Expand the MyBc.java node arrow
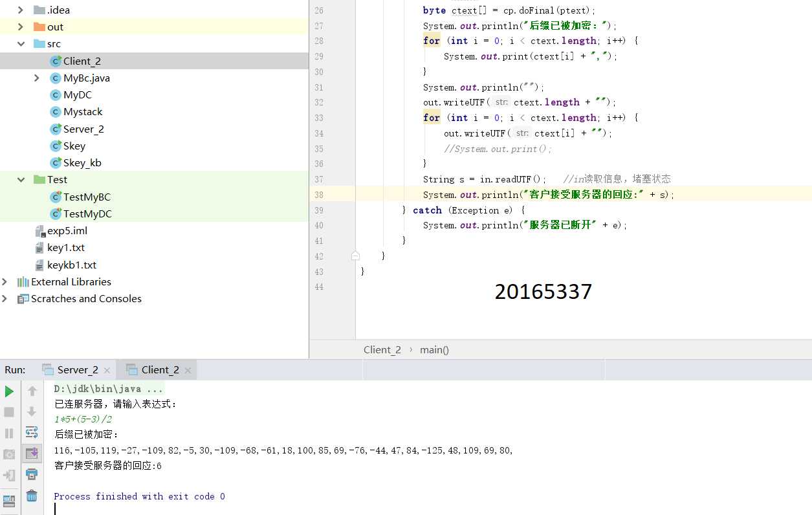812x515 pixels. click(37, 78)
